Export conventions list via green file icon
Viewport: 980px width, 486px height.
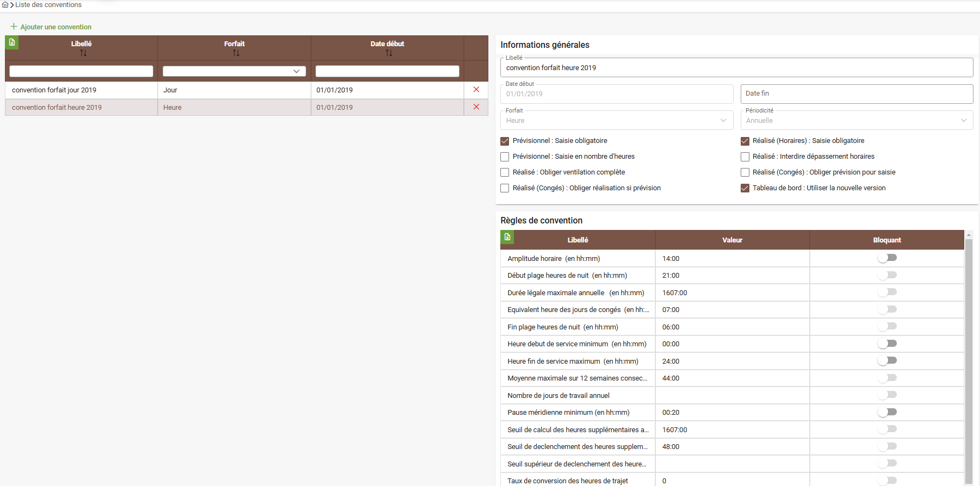[x=12, y=42]
